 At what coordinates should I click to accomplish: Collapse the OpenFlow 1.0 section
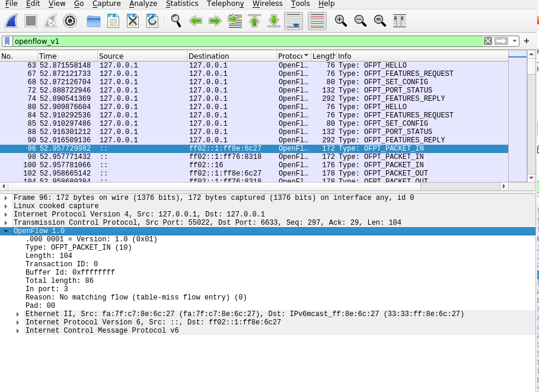click(6, 231)
